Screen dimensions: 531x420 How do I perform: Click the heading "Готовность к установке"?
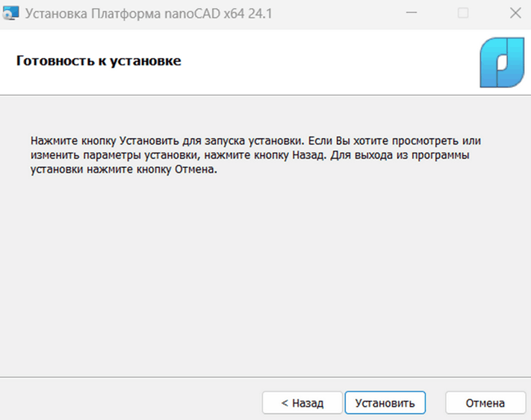pos(99,60)
